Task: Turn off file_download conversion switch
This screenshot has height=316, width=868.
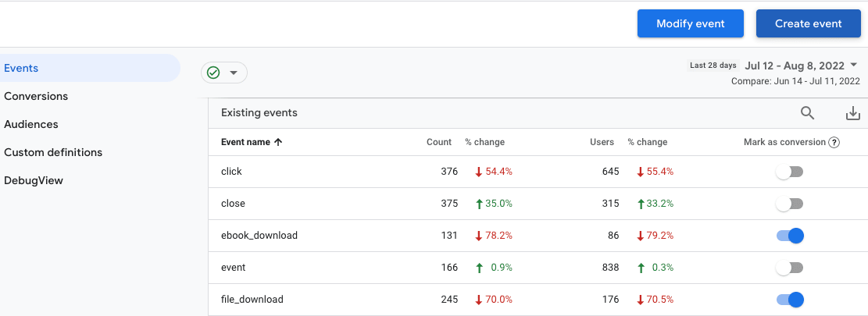Action: 790,300
